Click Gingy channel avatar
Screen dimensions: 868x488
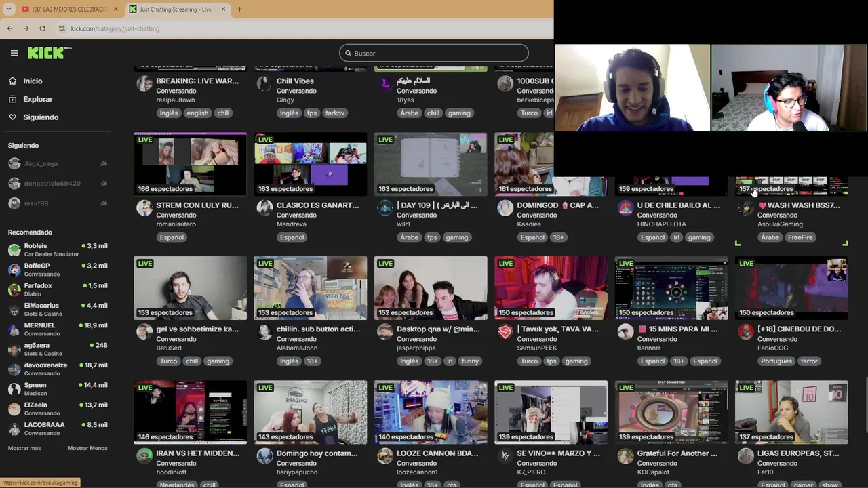(264, 83)
